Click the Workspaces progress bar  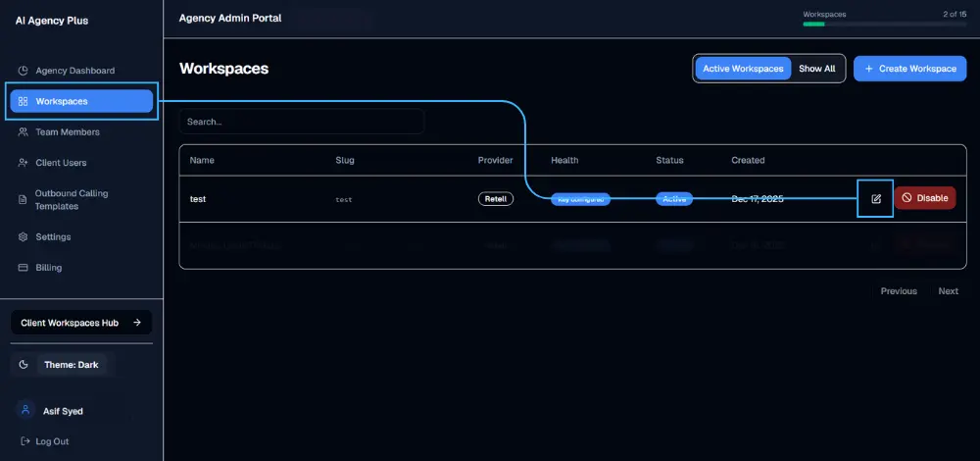(884, 25)
